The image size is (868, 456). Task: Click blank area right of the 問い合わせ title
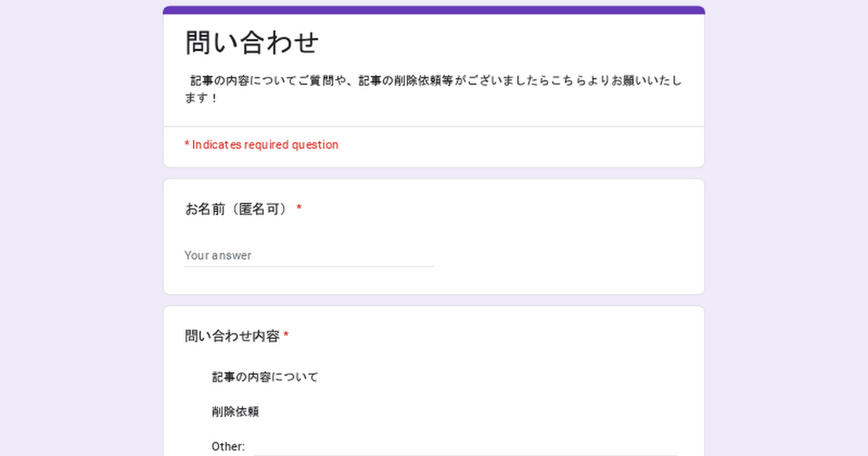pyautogui.click(x=506, y=43)
